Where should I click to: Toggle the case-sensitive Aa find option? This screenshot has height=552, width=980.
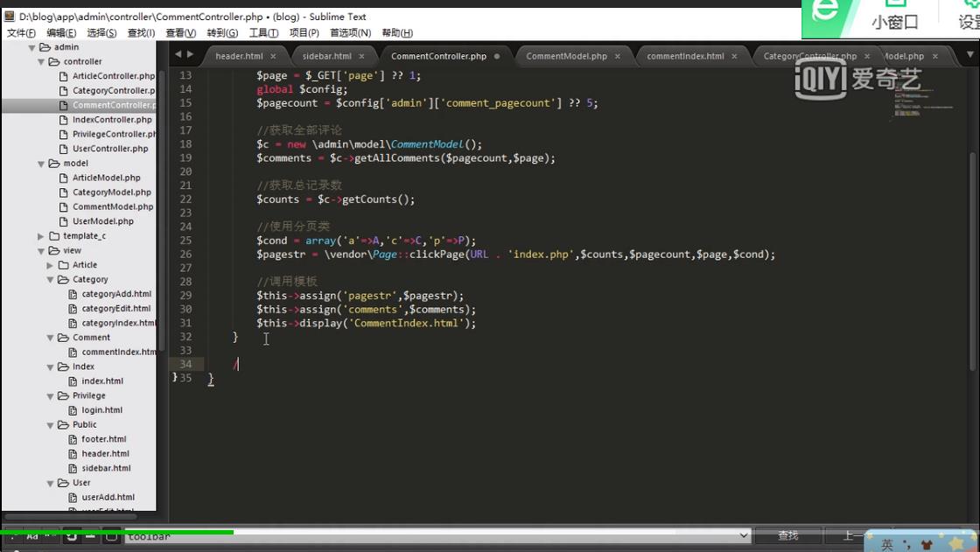(x=32, y=536)
